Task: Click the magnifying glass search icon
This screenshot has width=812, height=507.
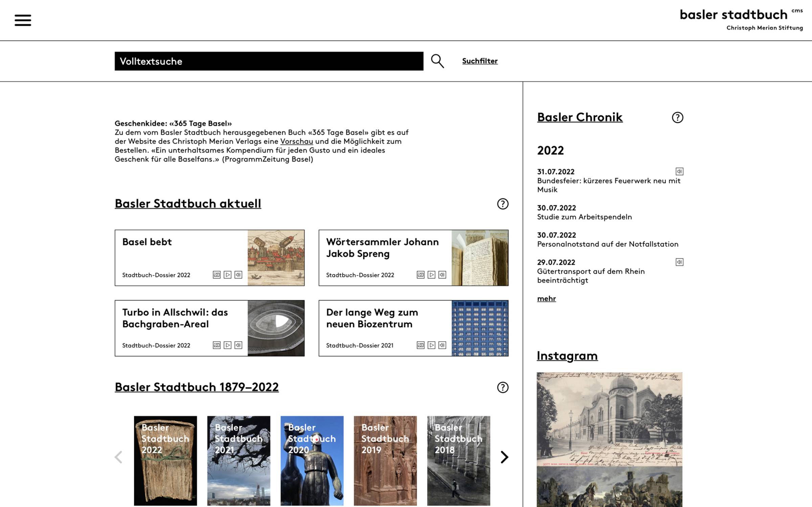Action: point(437,61)
